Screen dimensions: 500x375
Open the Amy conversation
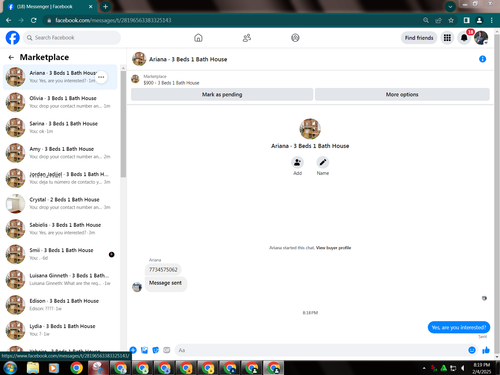point(60,153)
